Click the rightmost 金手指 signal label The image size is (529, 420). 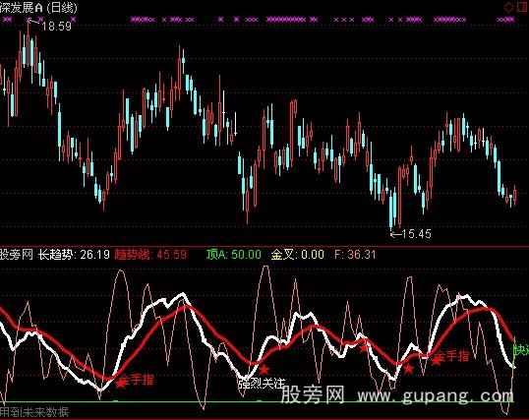click(x=452, y=356)
